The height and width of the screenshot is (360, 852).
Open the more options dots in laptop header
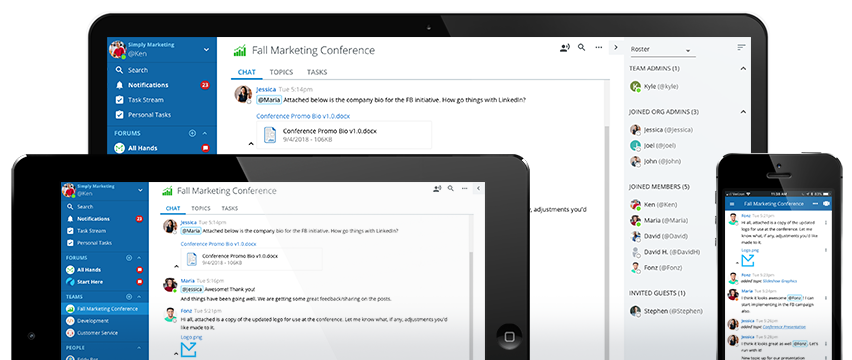coord(598,48)
